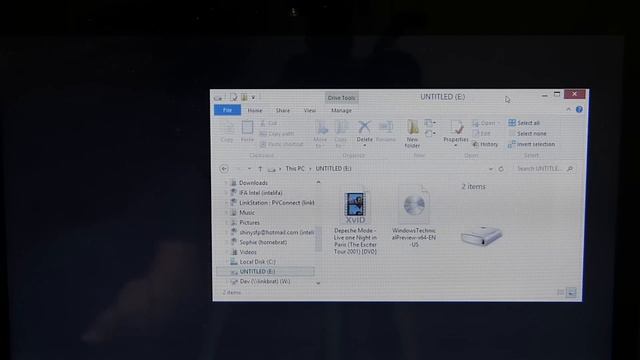Select the WindowsTechnicalPreview-x64-EN-US file
The height and width of the screenshot is (360, 640).
[414, 216]
